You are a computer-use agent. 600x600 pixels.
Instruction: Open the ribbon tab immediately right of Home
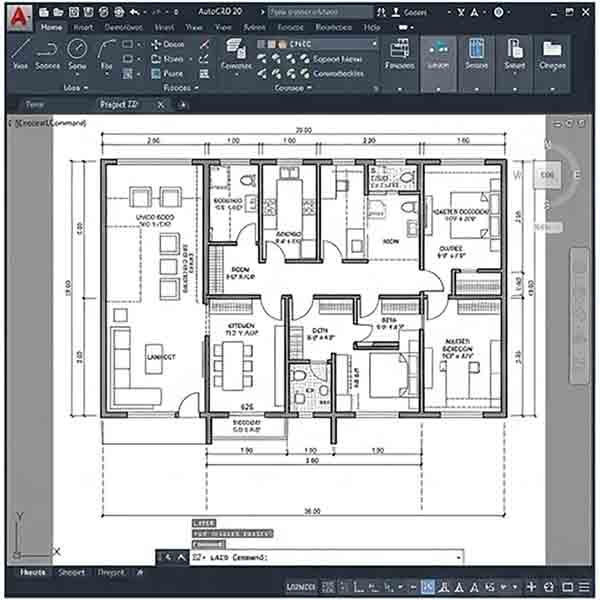tap(83, 28)
